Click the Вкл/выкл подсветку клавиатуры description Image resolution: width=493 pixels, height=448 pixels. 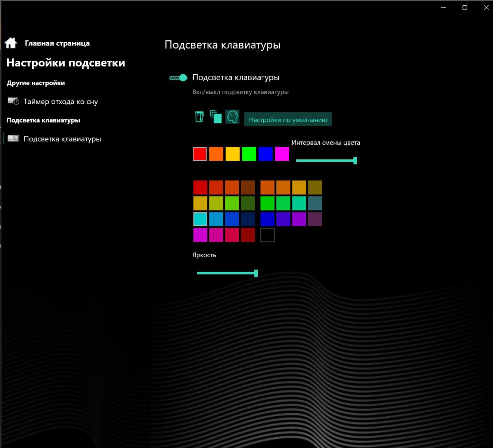[x=241, y=92]
